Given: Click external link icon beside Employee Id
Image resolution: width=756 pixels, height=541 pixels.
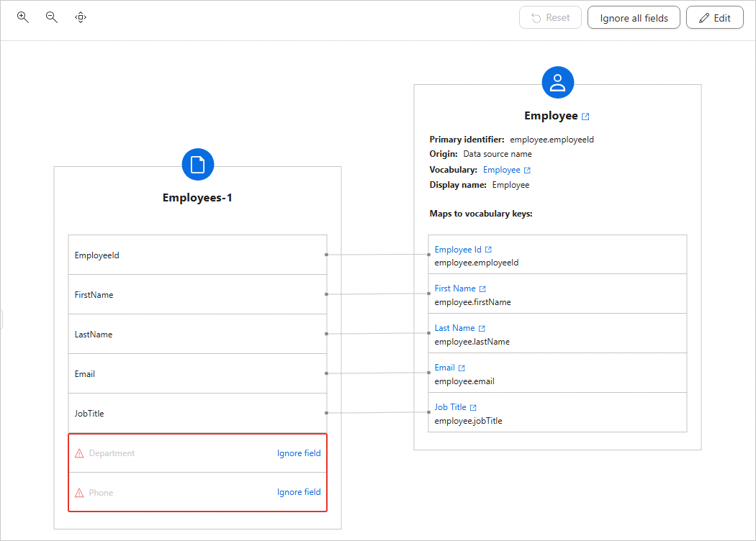Looking at the screenshot, I should click(488, 250).
